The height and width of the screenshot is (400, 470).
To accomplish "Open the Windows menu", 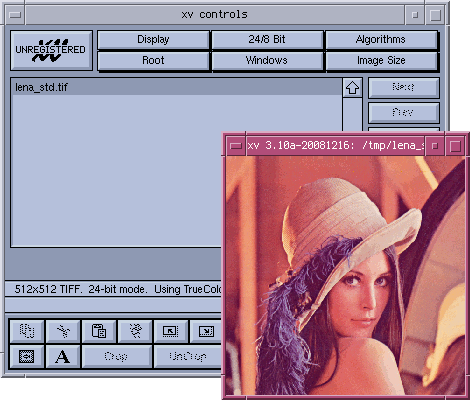I will pyautogui.click(x=267, y=61).
